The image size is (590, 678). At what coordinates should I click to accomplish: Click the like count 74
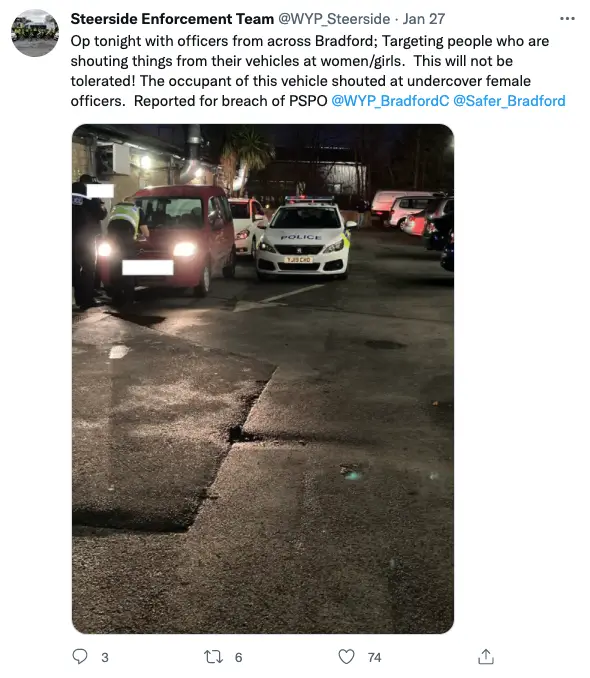click(375, 658)
